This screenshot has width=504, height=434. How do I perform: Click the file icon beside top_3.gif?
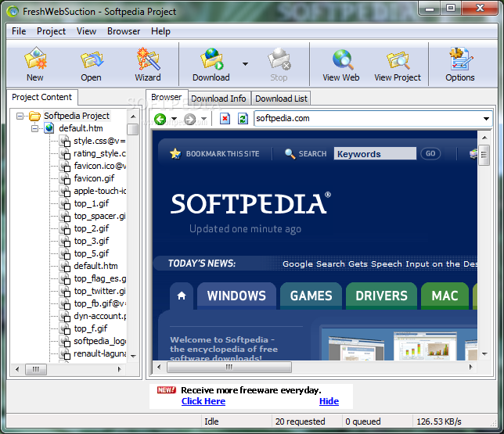(65, 242)
